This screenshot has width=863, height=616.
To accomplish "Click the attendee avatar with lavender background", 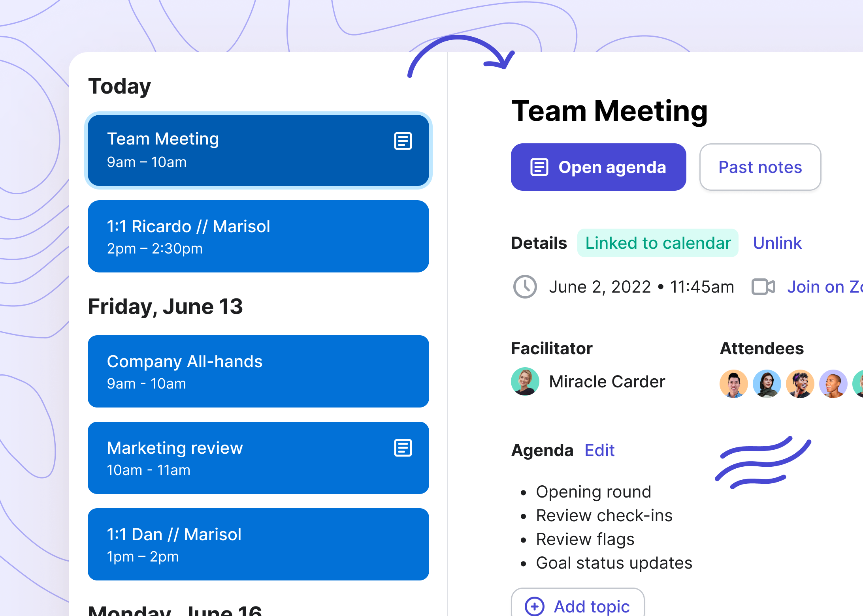I will [833, 383].
